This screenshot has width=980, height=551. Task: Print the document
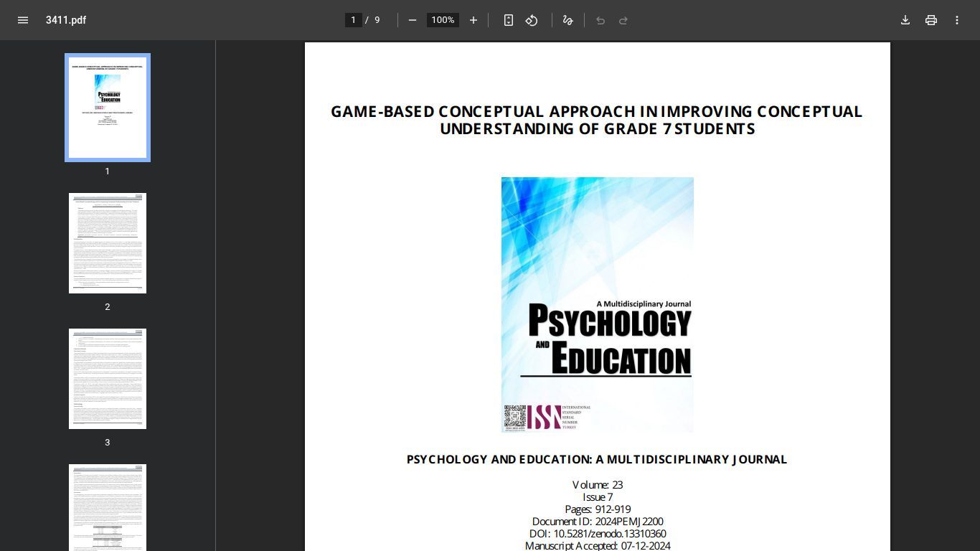[x=931, y=20]
